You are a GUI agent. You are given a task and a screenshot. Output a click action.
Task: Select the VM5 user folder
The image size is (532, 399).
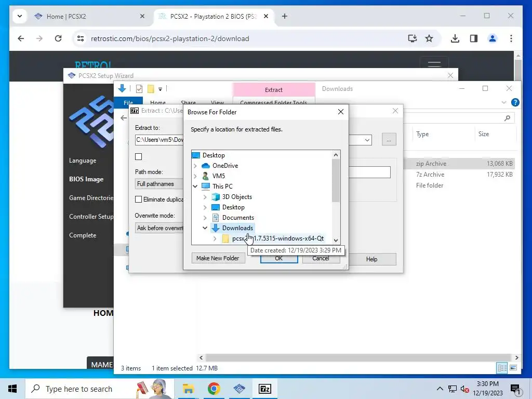(219, 176)
